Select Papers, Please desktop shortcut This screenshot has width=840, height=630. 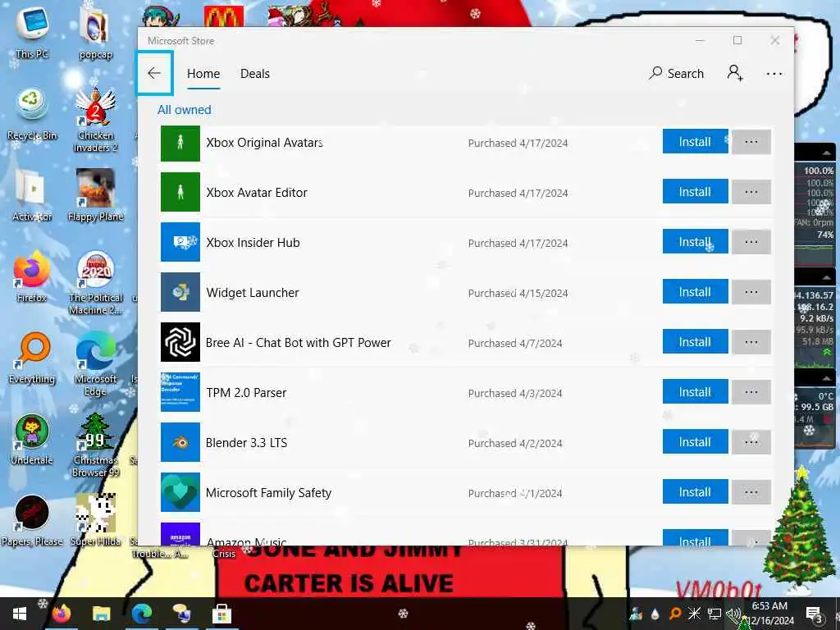point(32,521)
